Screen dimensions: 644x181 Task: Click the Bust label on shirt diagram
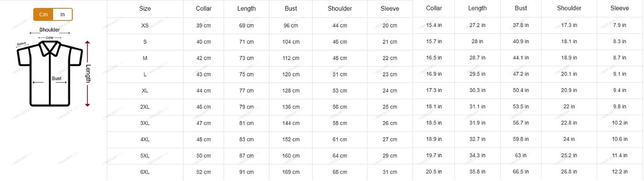coord(57,78)
